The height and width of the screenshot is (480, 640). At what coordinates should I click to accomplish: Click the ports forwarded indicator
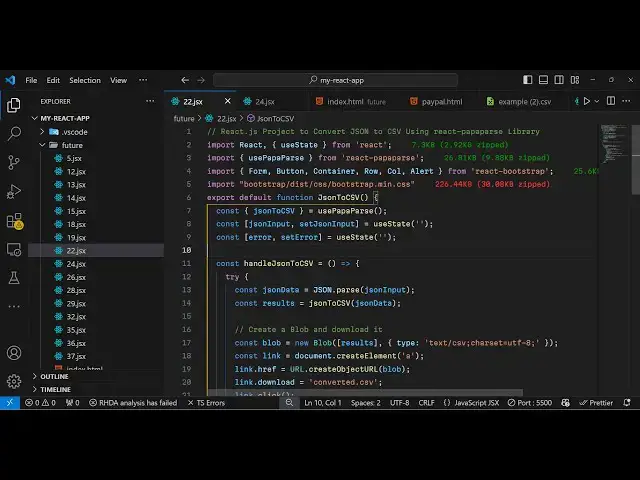pos(73,403)
